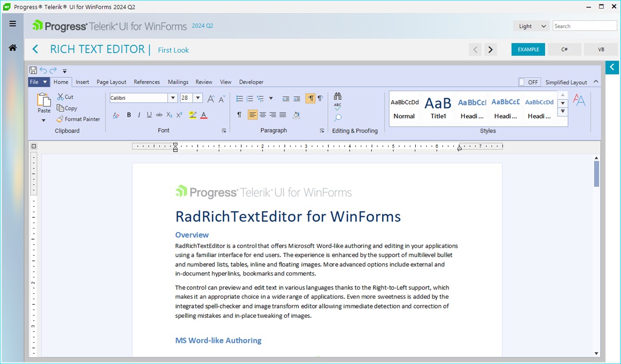Open Change Styles AA icon
Screen dimensions: 621x364
coord(579,100)
